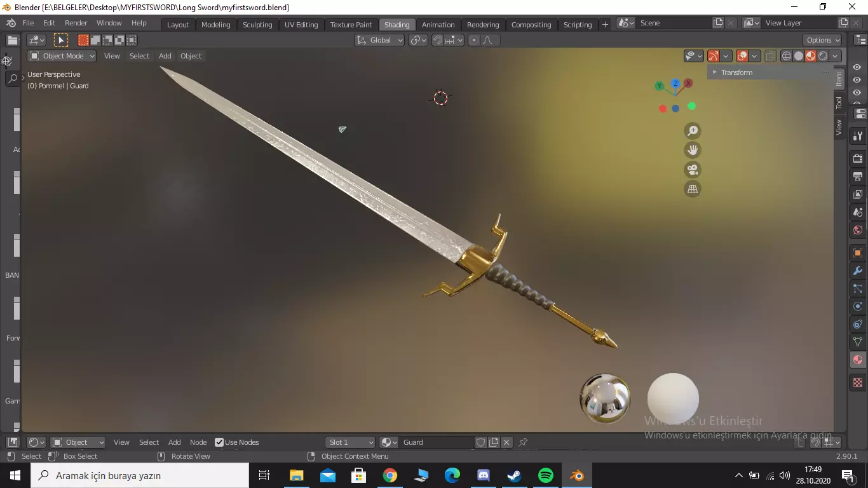Duplicate the Guard material button
868x488 pixels.
[494, 442]
